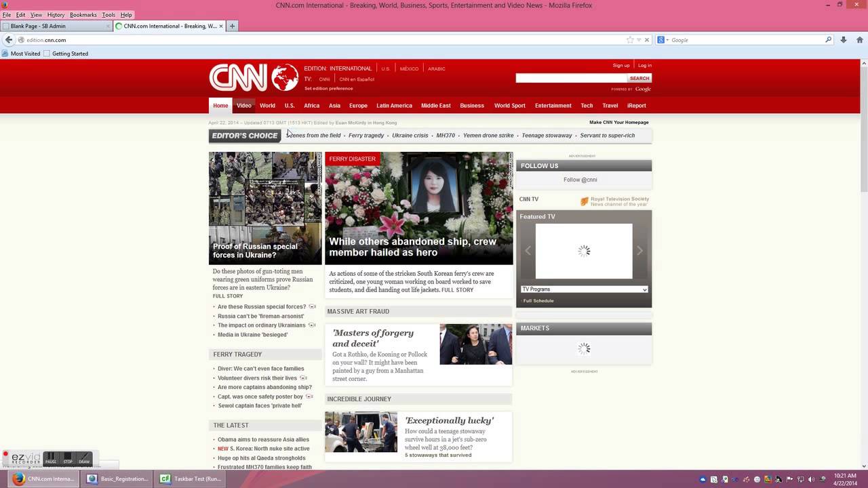Click the browser back arrow button
Screen dimensions: 868x488
9,40
